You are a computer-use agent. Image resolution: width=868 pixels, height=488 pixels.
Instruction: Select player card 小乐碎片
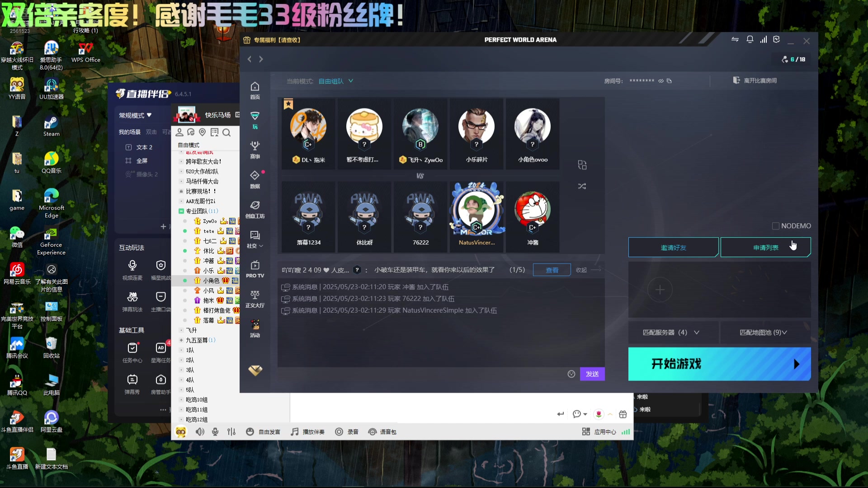point(476,134)
